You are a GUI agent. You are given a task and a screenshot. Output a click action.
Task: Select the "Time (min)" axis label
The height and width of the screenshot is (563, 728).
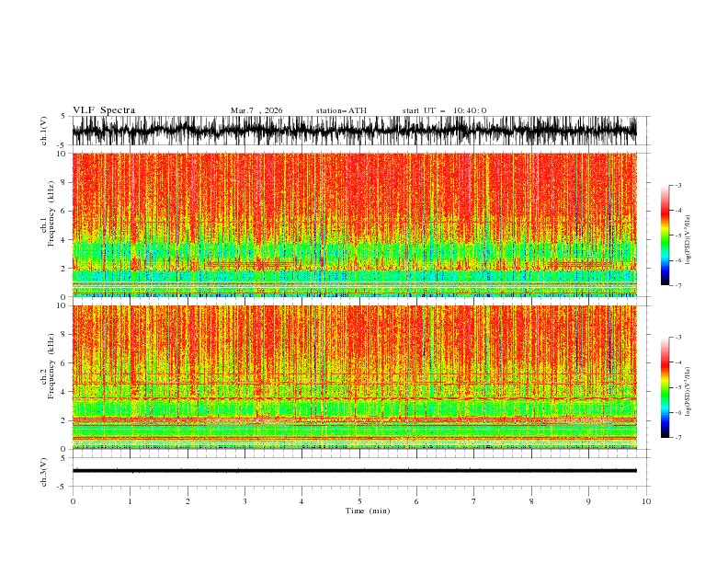pyautogui.click(x=368, y=511)
